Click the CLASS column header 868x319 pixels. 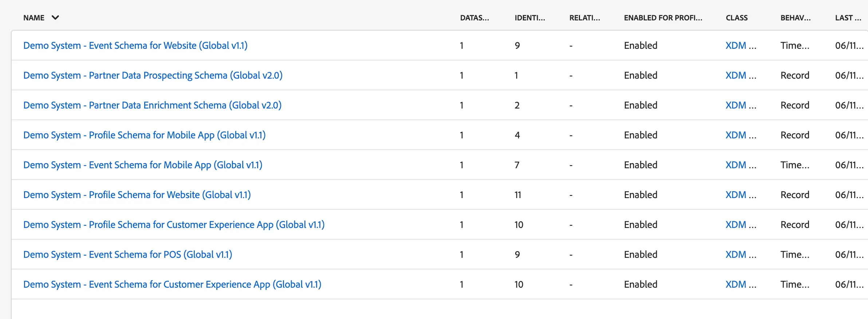click(737, 18)
